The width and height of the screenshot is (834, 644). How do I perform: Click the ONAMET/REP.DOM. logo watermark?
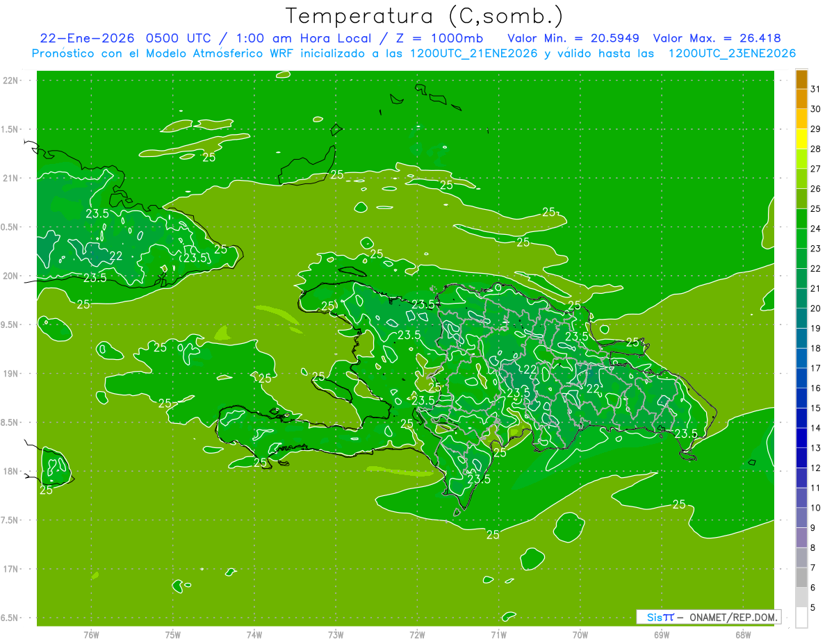click(709, 617)
